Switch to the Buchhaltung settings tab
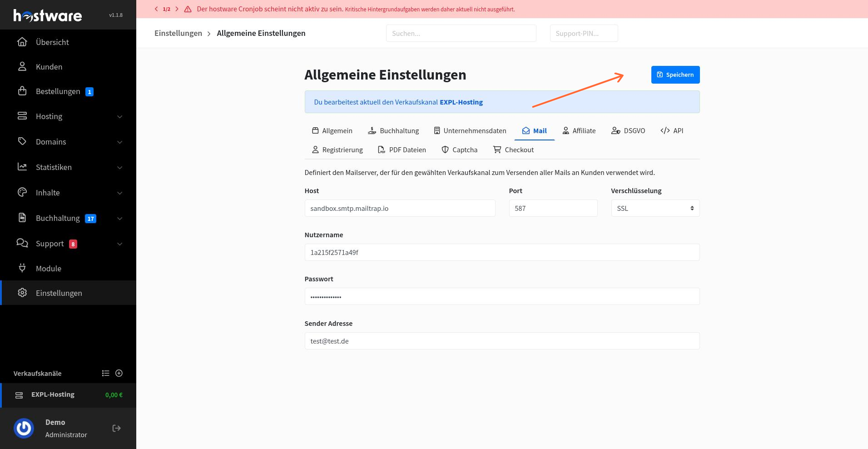868x449 pixels. (x=393, y=130)
